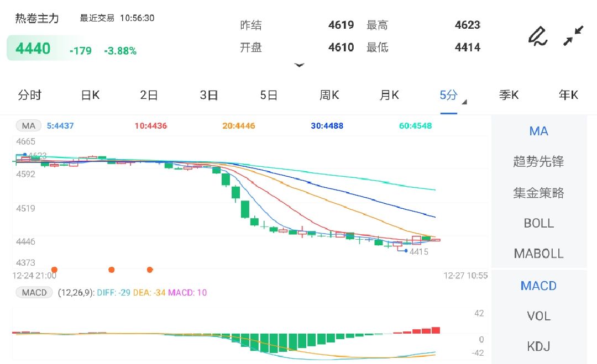Switch to the 分时 tab
Viewport: 597px width, 364px height.
coord(30,95)
